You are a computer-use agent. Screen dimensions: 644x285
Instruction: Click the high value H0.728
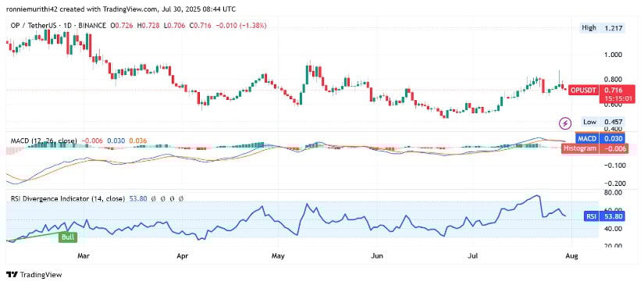(149, 26)
